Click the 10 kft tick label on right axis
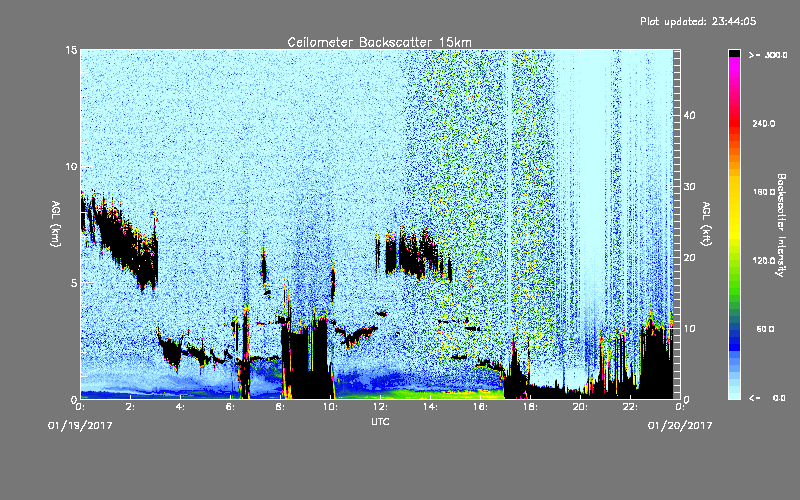Viewport: 800px width, 500px height. (x=689, y=328)
